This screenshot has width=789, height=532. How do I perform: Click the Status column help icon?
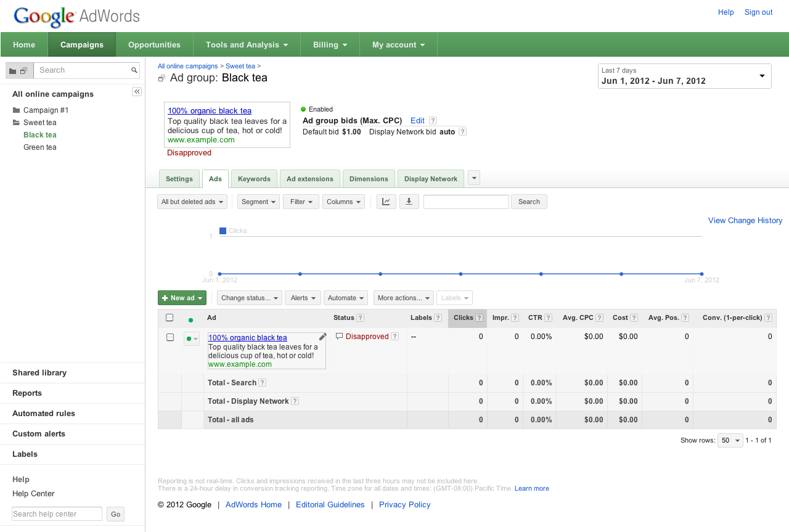point(360,318)
